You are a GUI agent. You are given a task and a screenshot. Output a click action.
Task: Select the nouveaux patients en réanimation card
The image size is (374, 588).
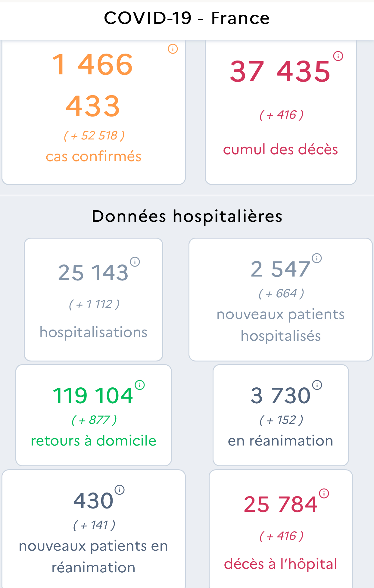[94, 529]
